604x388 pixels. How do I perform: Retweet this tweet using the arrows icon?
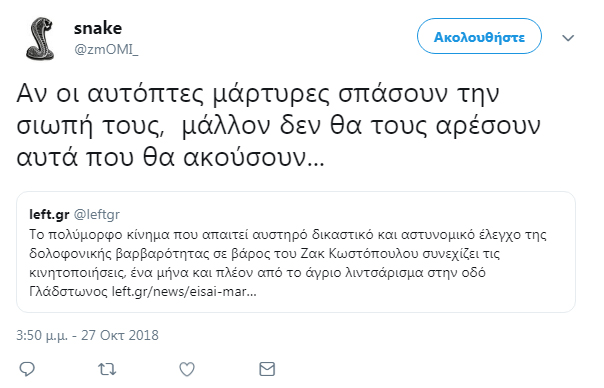[107, 369]
